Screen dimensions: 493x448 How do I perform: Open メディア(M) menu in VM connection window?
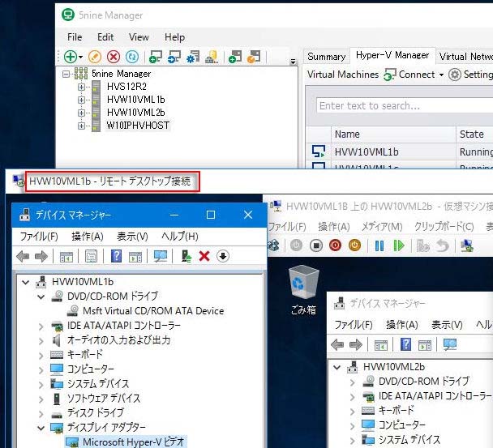click(x=382, y=226)
